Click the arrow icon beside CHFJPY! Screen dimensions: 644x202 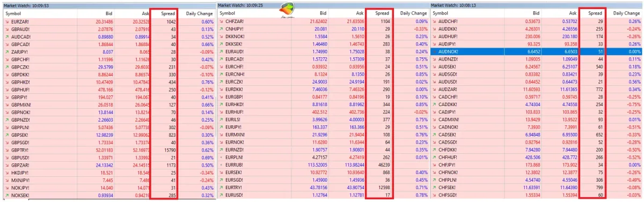tap(434, 166)
